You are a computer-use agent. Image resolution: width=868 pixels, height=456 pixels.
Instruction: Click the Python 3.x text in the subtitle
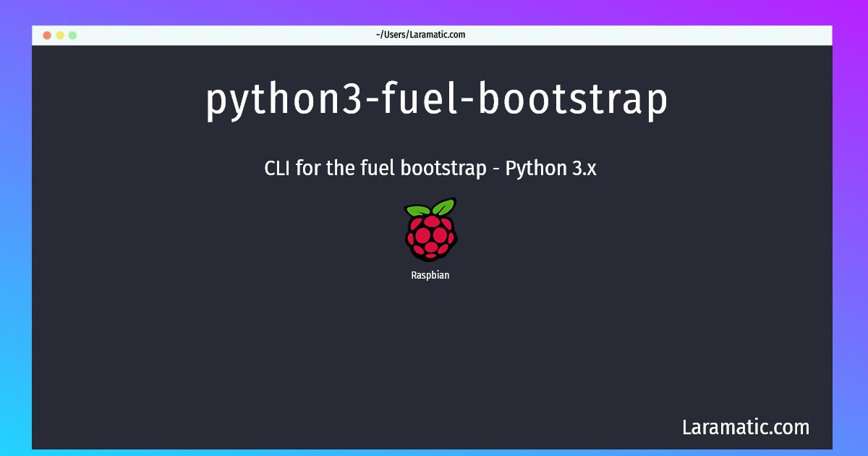551,169
